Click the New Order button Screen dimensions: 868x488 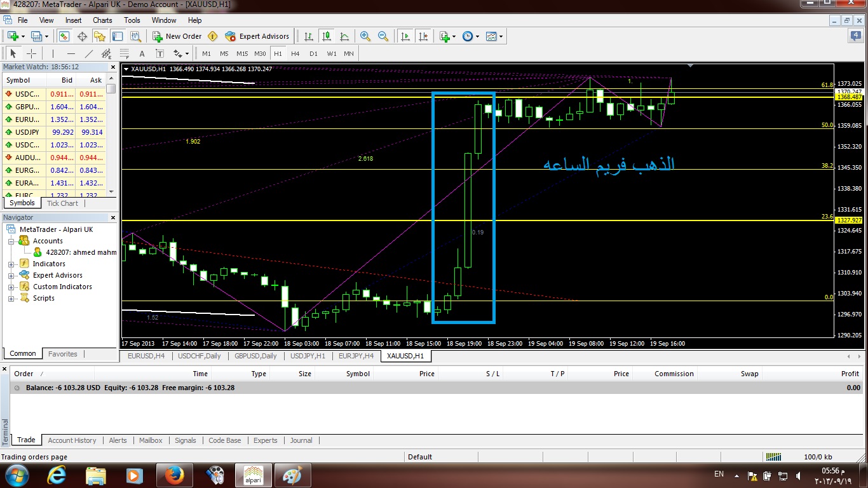[177, 36]
